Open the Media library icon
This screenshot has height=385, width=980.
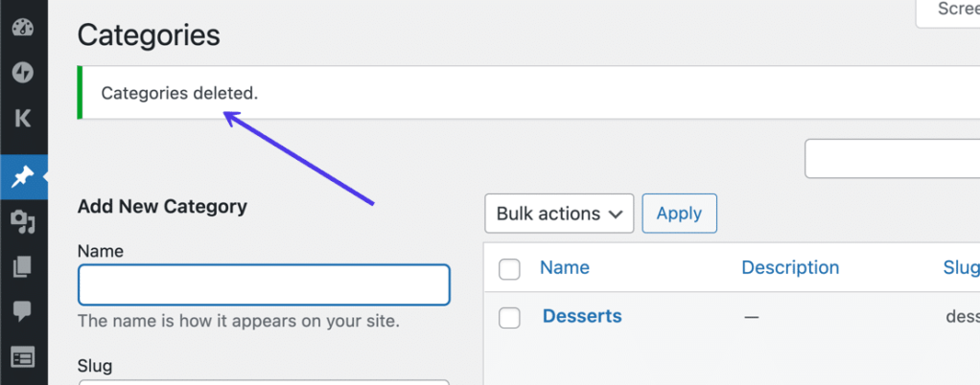[x=23, y=222]
